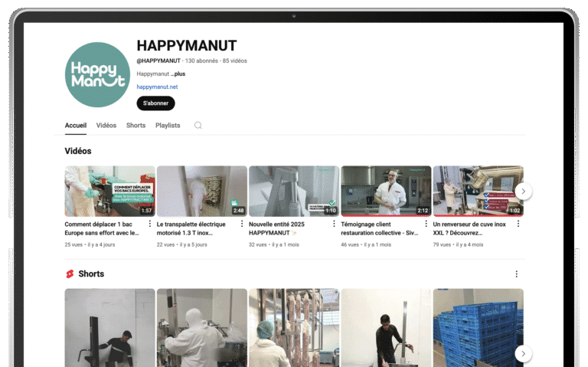This screenshot has height=367, width=588.
Task: Open three-dot menu for 'Comment déplacer 1 bac' video
Action: coord(149,224)
